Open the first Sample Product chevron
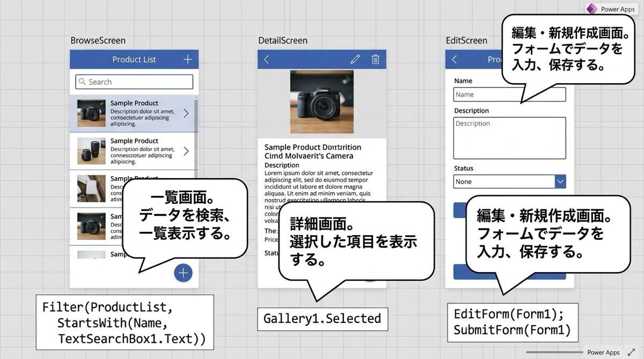This screenshot has width=644, height=359. (186, 113)
